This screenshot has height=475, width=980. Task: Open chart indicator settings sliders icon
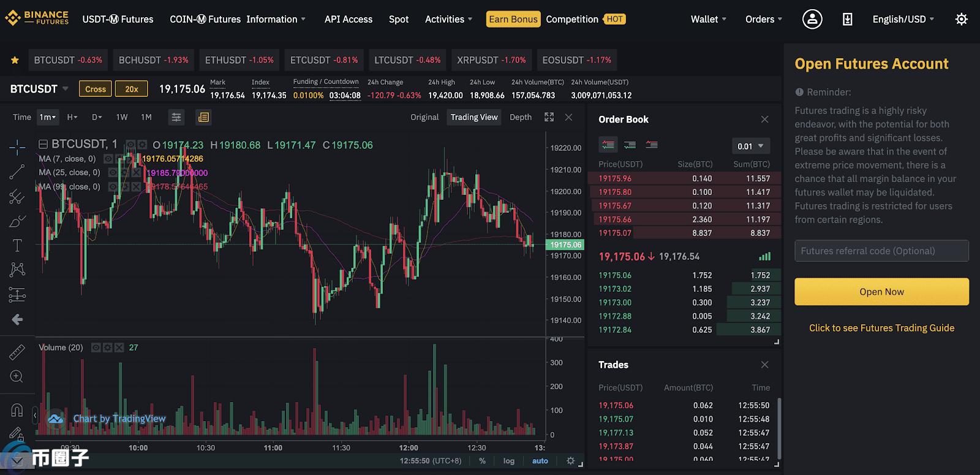pyautogui.click(x=176, y=117)
